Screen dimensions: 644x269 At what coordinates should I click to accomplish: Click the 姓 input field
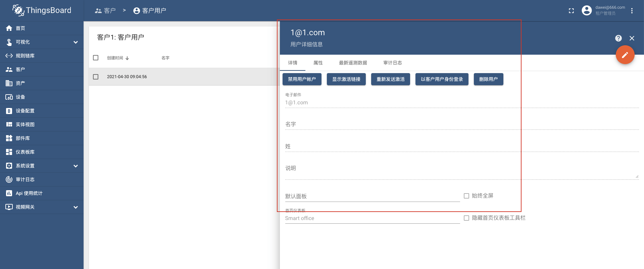click(x=462, y=147)
